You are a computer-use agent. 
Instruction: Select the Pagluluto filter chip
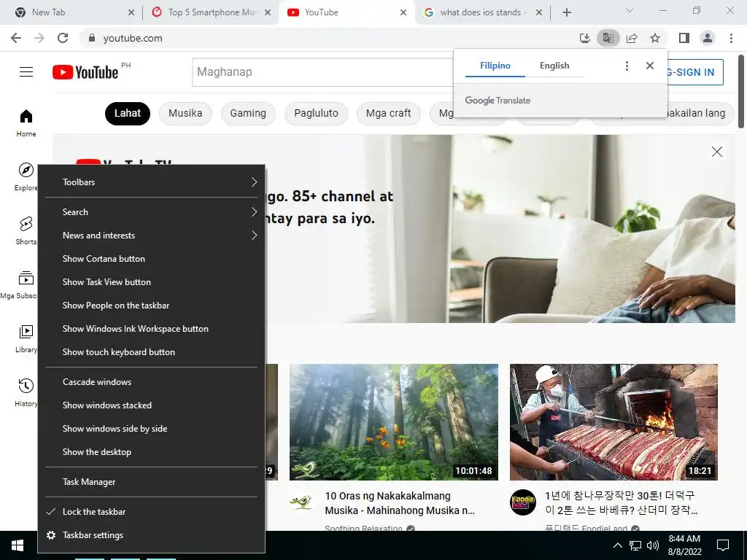(316, 113)
